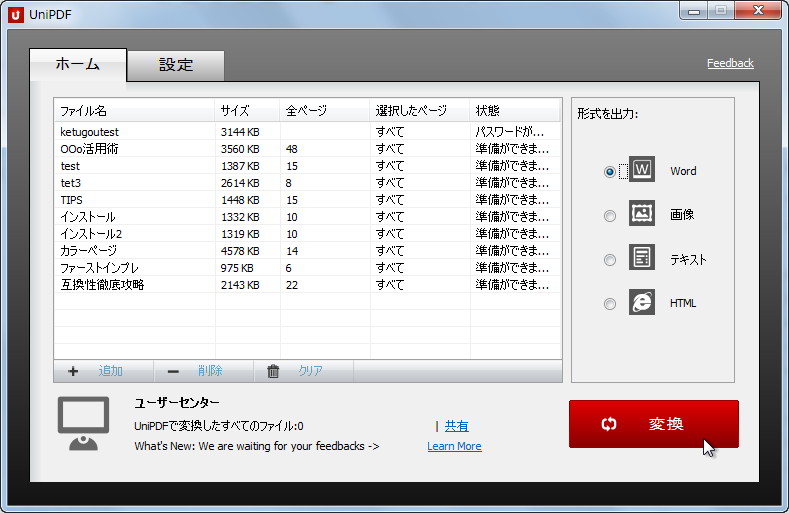Select the tet3 file row
789x513 pixels.
point(307,183)
